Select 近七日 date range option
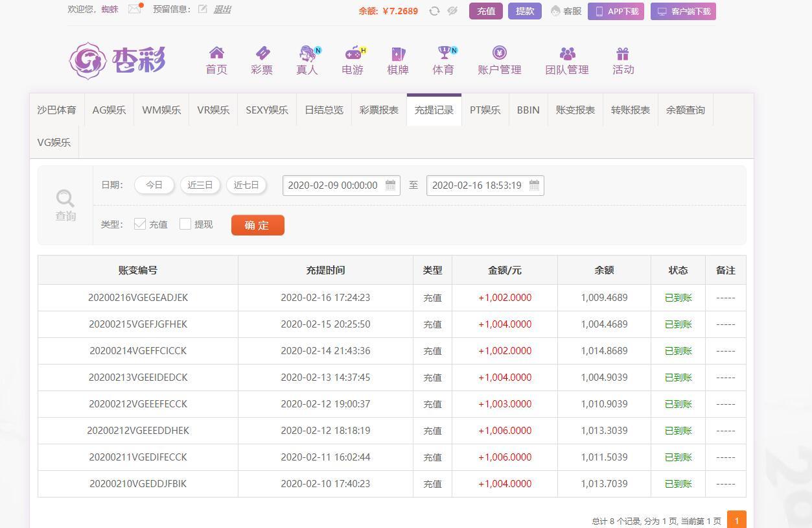This screenshot has height=528, width=812. tap(246, 185)
